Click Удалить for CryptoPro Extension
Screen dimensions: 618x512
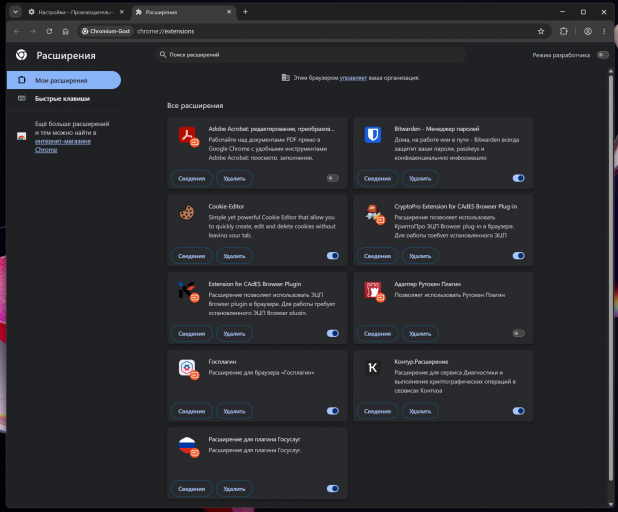pyautogui.click(x=420, y=256)
